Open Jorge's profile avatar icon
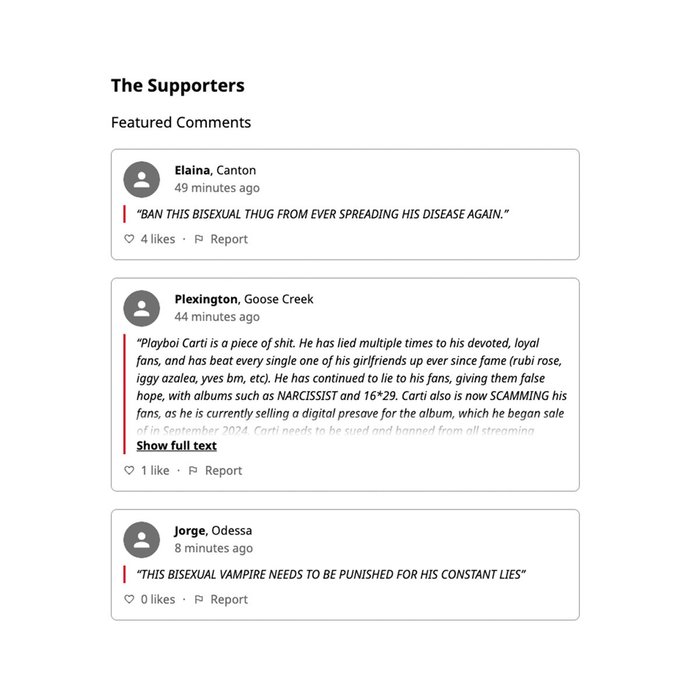The image size is (699, 700). pyautogui.click(x=142, y=540)
